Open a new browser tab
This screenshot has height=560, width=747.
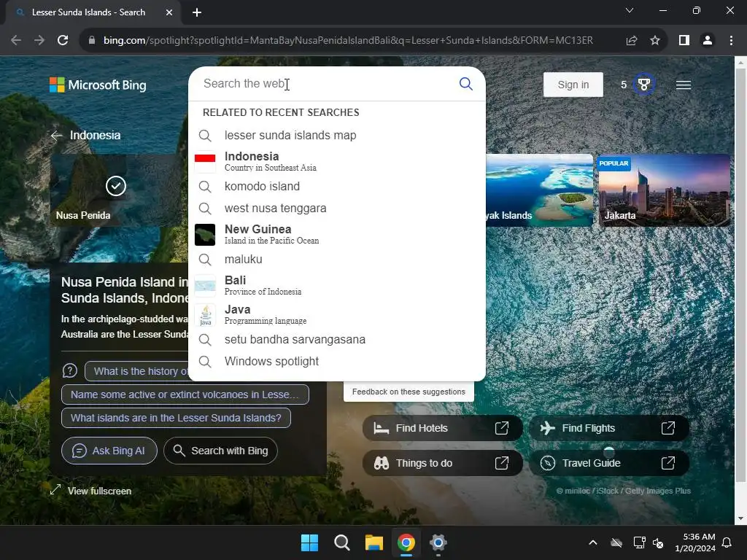click(197, 12)
